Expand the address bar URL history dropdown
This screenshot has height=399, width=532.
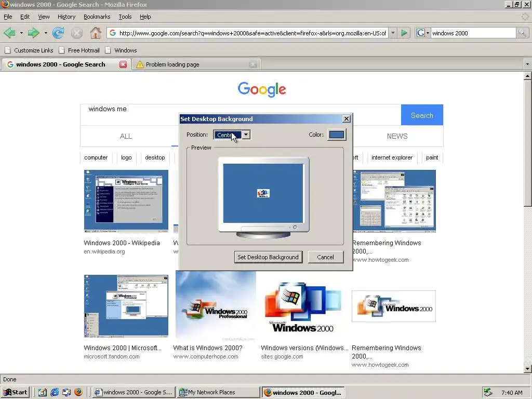pyautogui.click(x=393, y=33)
